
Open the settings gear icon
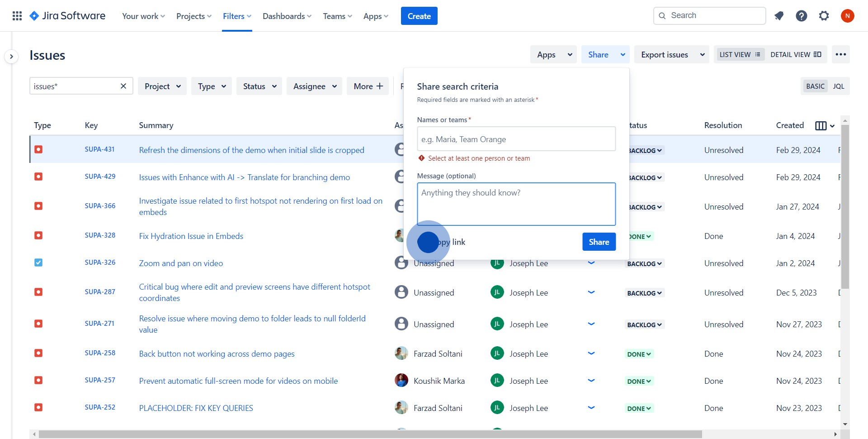(824, 16)
